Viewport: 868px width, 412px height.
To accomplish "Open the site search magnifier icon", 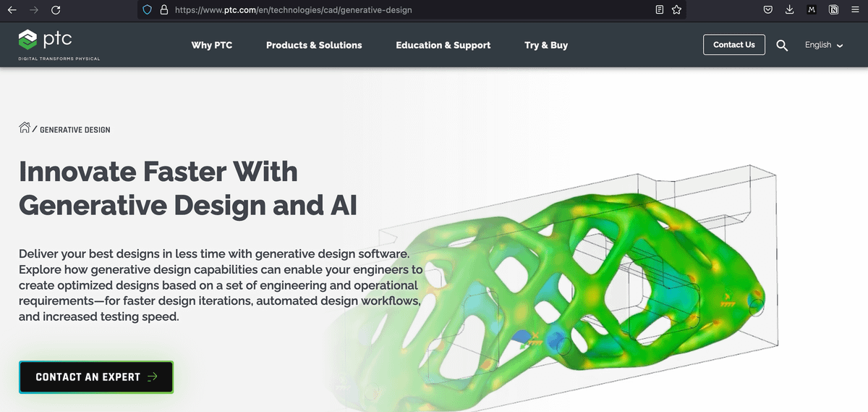I will [782, 45].
